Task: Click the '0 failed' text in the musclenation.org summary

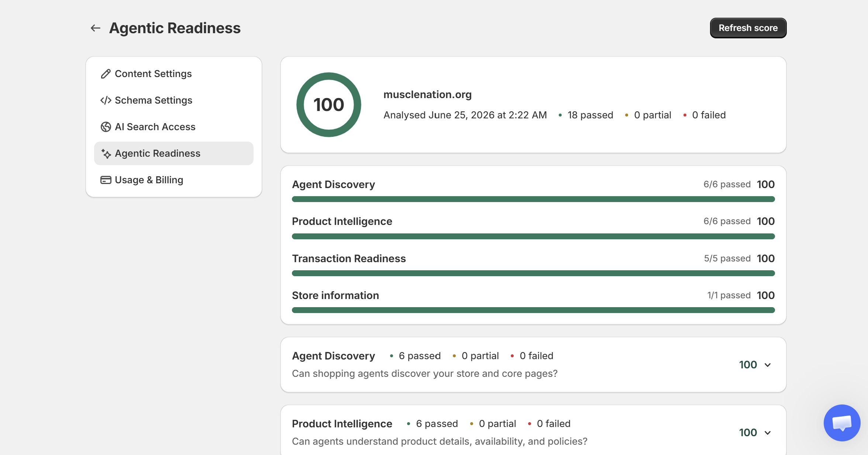Action: coord(709,115)
